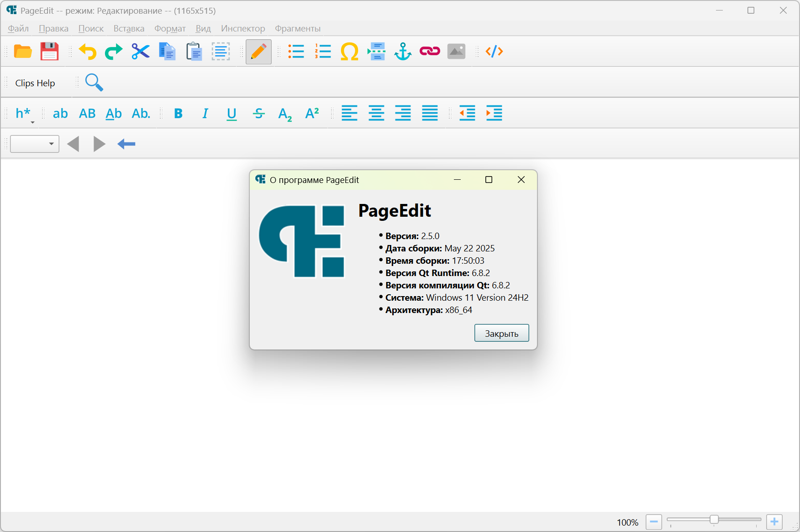This screenshot has height=532, width=800.
Task: Click the anchor Insert ID icon
Action: [403, 52]
